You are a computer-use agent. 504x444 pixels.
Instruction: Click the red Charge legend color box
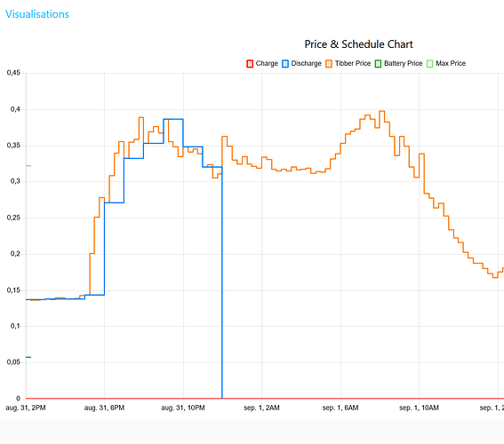250,64
